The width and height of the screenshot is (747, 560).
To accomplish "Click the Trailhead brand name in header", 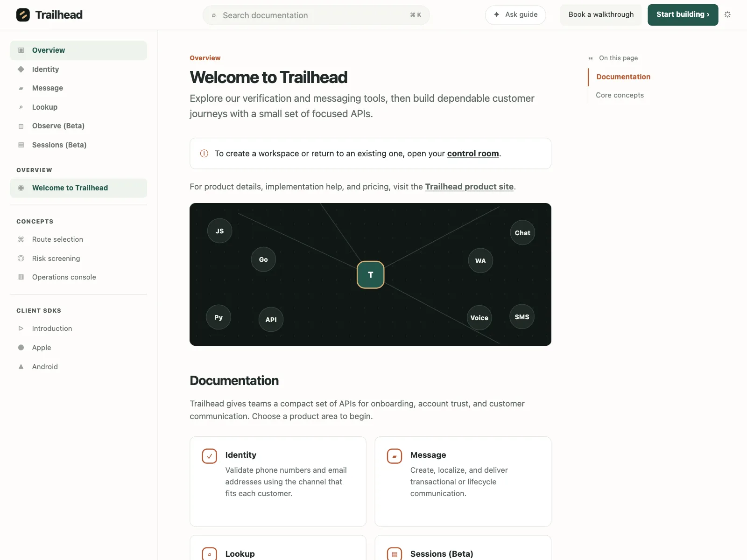I will (59, 15).
